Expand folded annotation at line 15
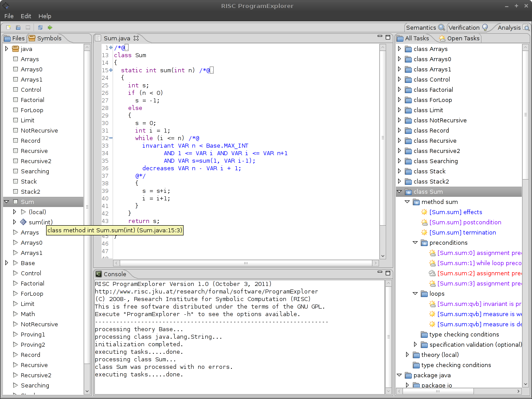 [111, 70]
